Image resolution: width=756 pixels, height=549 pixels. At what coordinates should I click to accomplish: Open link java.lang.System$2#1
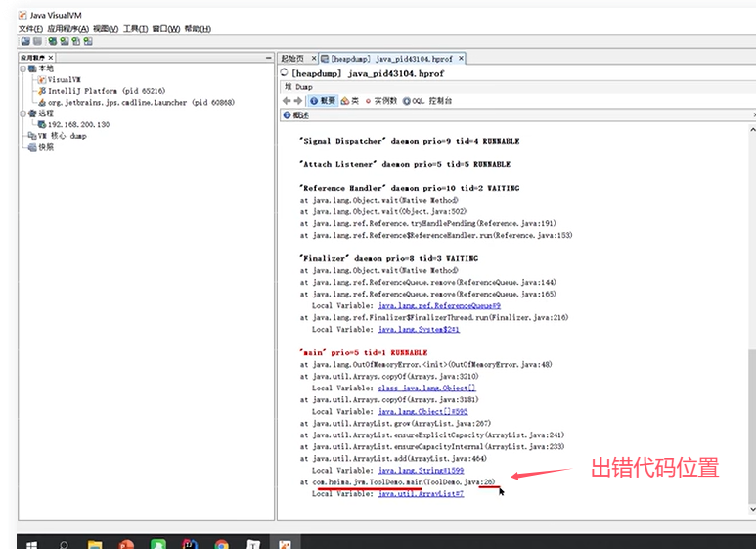pos(419,330)
